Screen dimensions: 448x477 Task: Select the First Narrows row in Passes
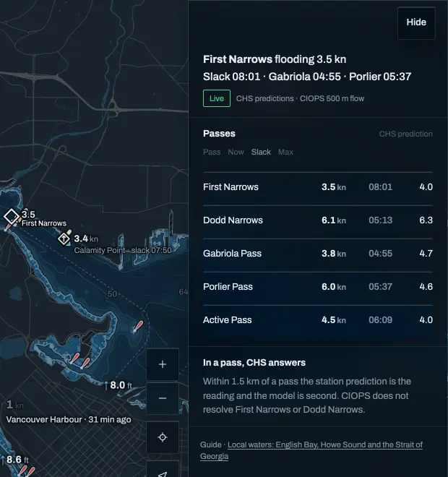point(317,187)
